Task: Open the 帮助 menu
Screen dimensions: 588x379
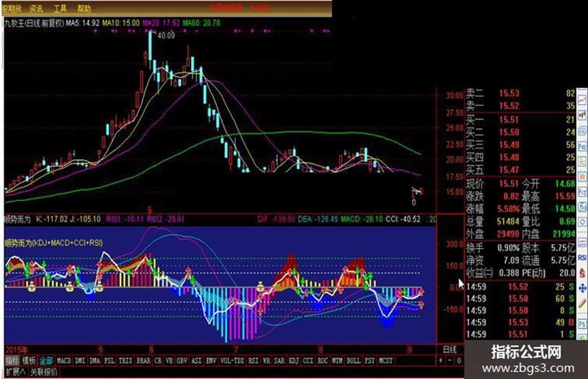Action: pos(84,8)
